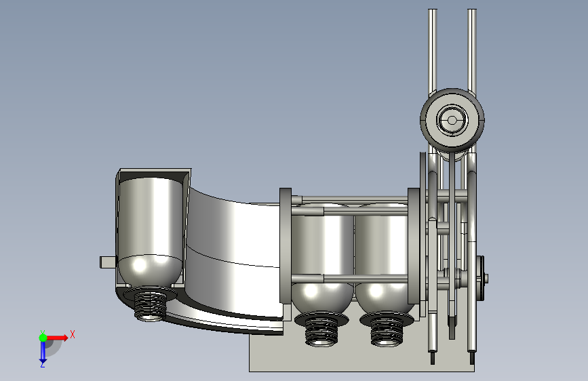
Task: Select the right tall vertical rod above pulley
Action: click(x=472, y=51)
